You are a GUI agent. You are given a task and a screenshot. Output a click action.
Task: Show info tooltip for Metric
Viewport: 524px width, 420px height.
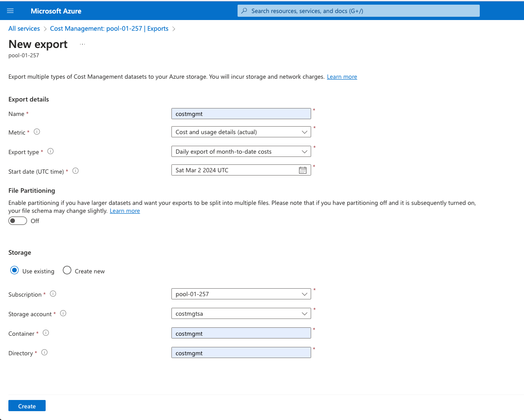click(x=37, y=132)
